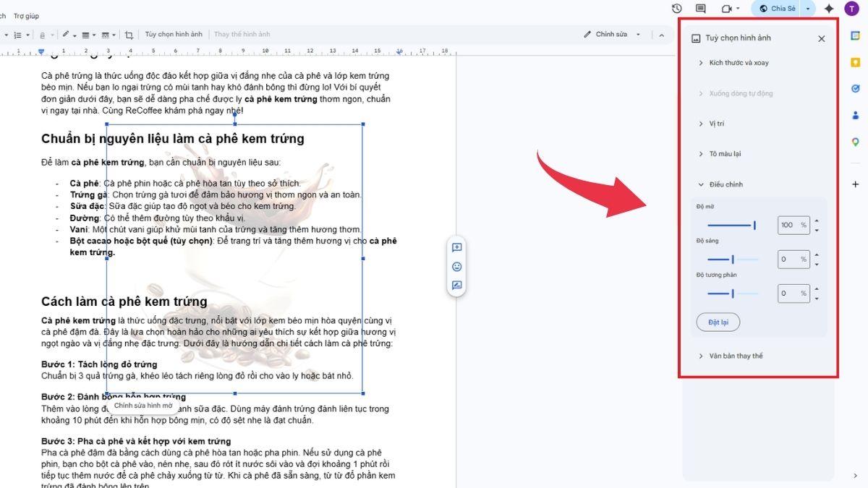Click the Độ mờ opacity slider
Viewport: 868px width, 488px height.
[733, 225]
